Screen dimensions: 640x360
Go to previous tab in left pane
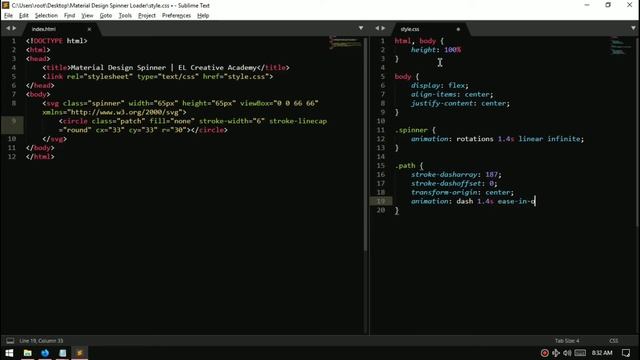[x=7, y=28]
